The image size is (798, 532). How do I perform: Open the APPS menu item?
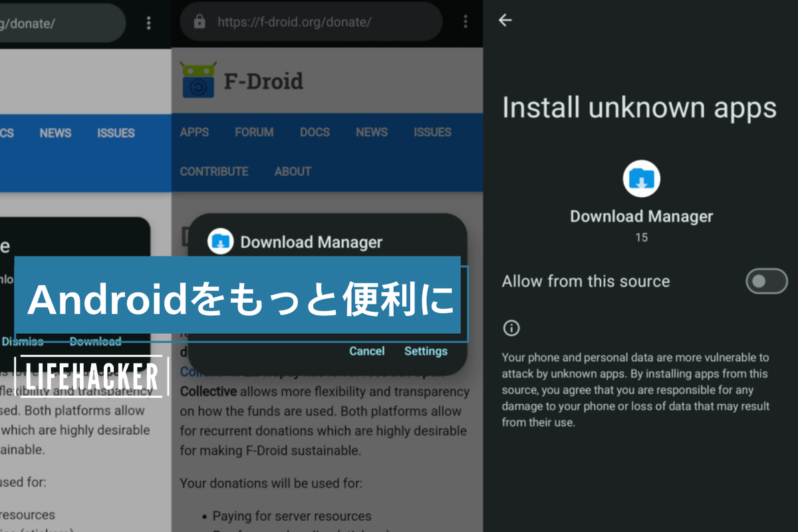[x=194, y=132]
